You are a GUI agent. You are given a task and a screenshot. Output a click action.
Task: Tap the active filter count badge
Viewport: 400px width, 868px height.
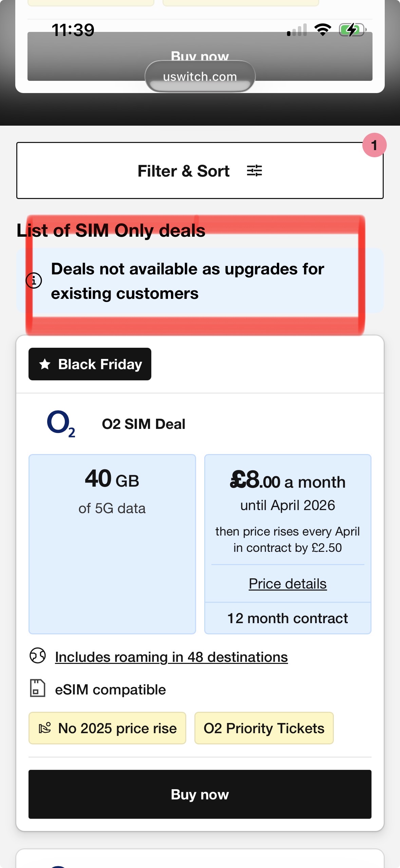pyautogui.click(x=374, y=145)
